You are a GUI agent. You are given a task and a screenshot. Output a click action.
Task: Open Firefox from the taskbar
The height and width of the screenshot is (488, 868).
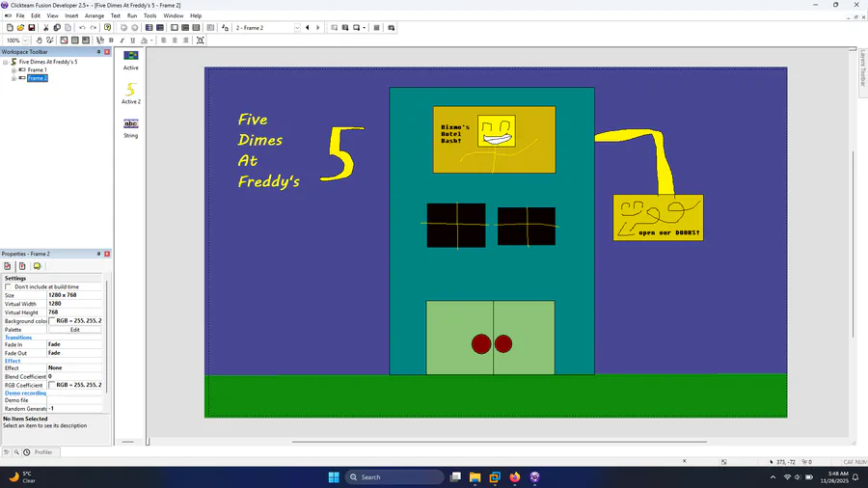coord(515,477)
